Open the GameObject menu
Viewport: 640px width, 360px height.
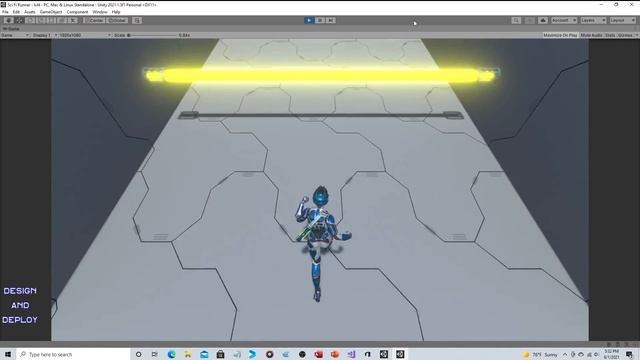pos(51,12)
